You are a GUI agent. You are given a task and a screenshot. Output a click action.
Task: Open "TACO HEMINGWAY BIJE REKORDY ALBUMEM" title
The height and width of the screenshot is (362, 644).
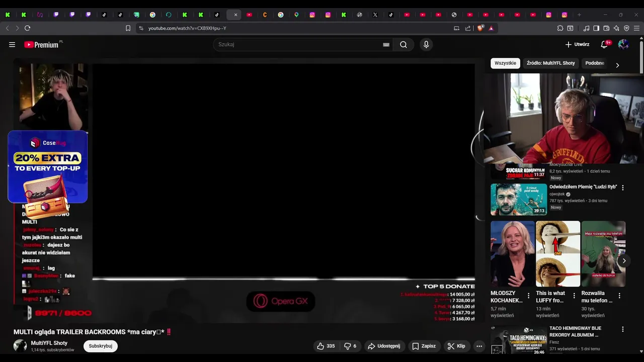pos(575,331)
